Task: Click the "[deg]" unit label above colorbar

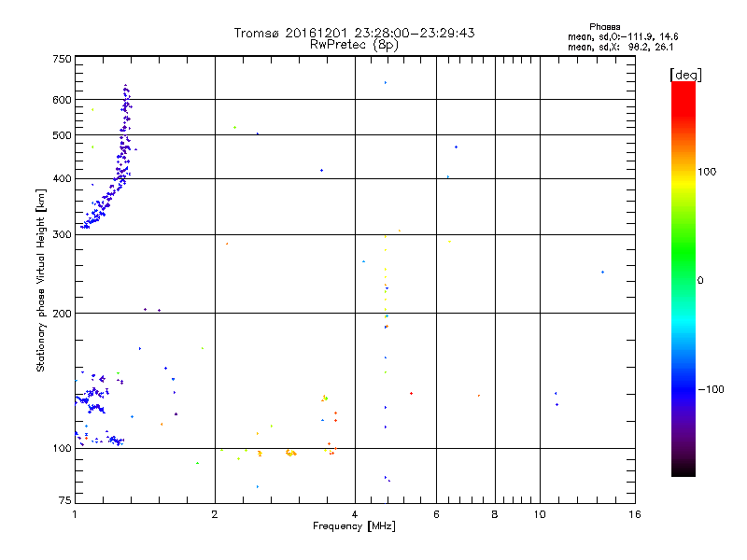Action: coord(685,75)
